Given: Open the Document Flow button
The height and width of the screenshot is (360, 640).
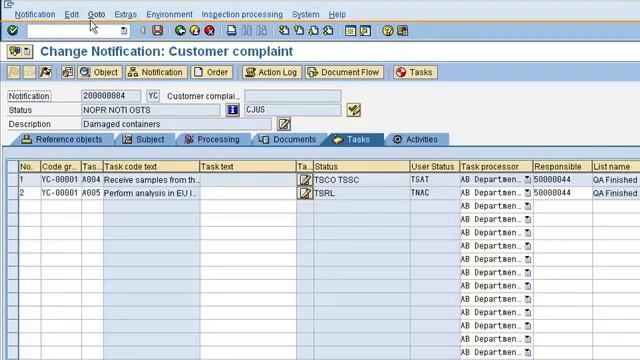Looking at the screenshot, I should coord(344,72).
